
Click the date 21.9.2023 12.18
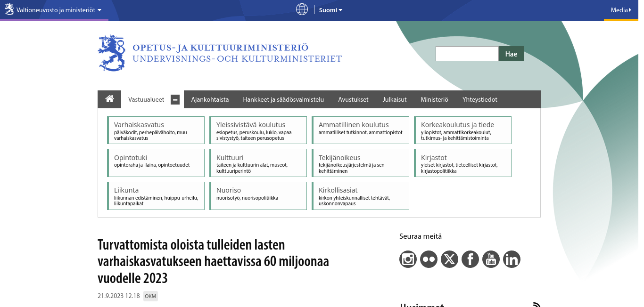click(x=119, y=296)
